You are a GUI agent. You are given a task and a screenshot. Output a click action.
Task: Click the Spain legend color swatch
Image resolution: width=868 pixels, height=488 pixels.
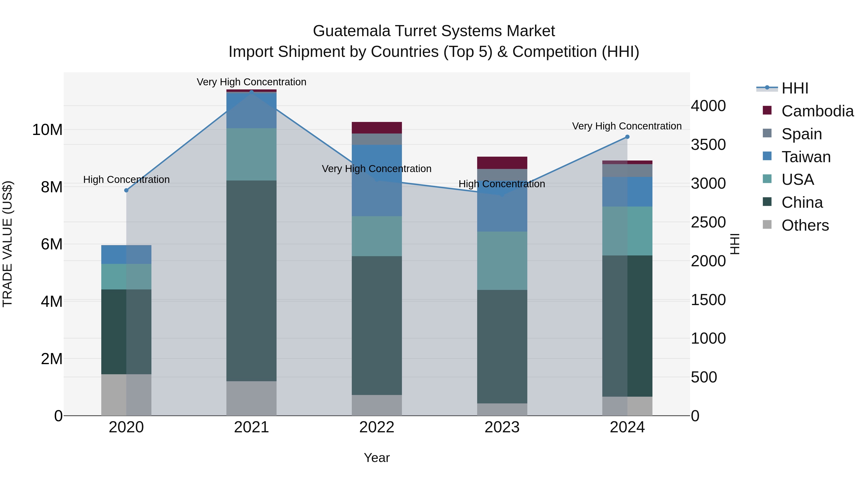pyautogui.click(x=767, y=133)
